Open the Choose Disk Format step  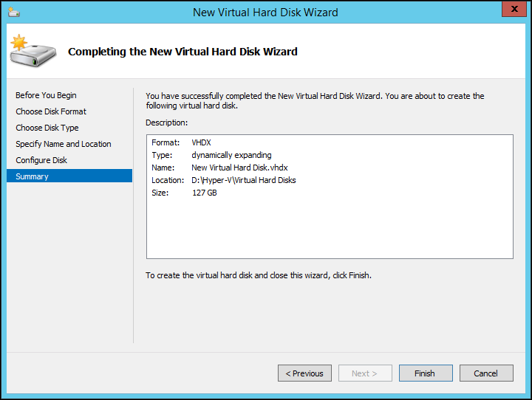51,111
